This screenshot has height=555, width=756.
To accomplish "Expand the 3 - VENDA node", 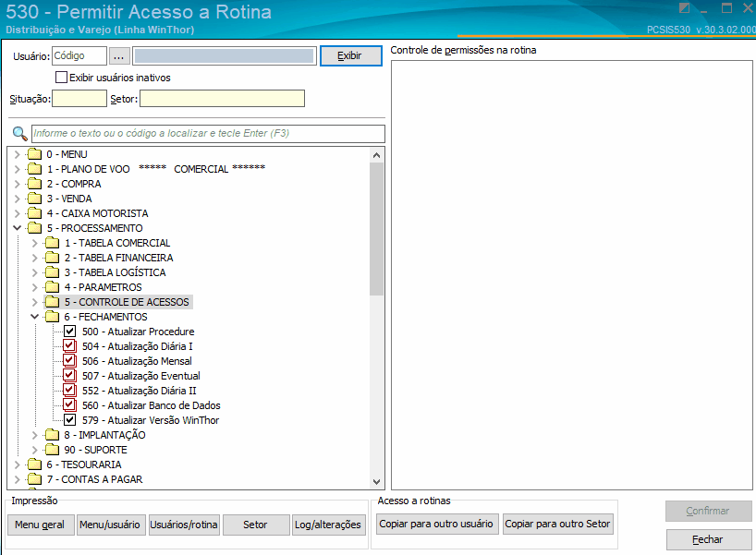I will tap(18, 199).
